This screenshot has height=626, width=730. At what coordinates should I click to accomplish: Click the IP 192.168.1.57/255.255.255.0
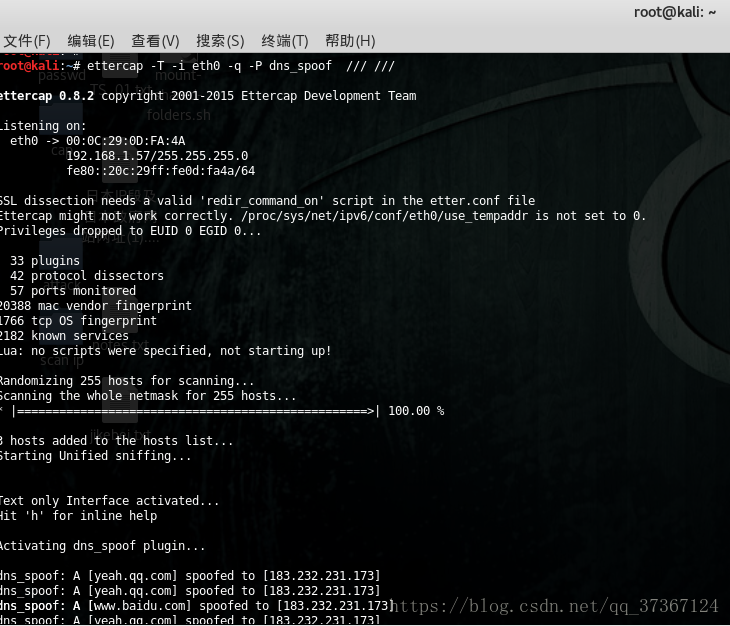[157, 155]
